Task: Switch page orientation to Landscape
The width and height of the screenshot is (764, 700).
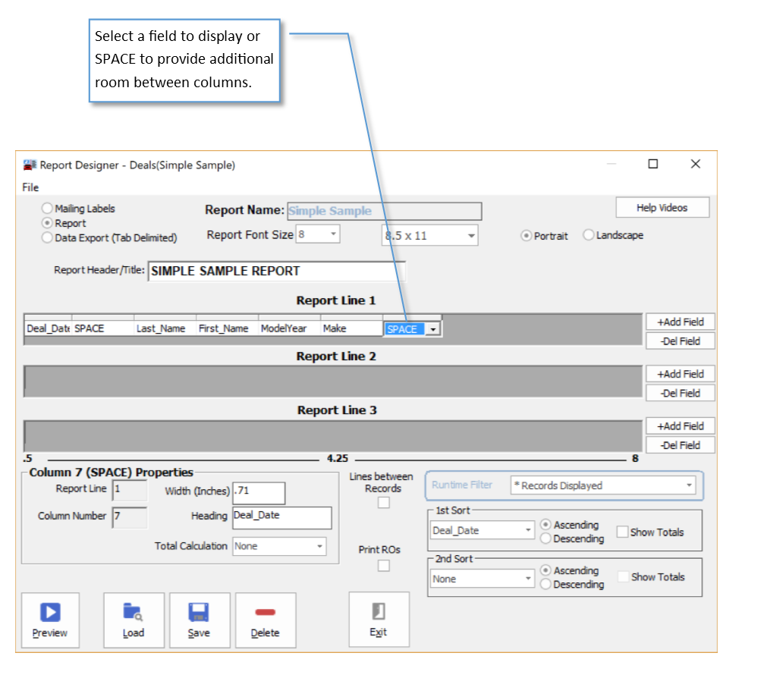Action: tap(588, 235)
